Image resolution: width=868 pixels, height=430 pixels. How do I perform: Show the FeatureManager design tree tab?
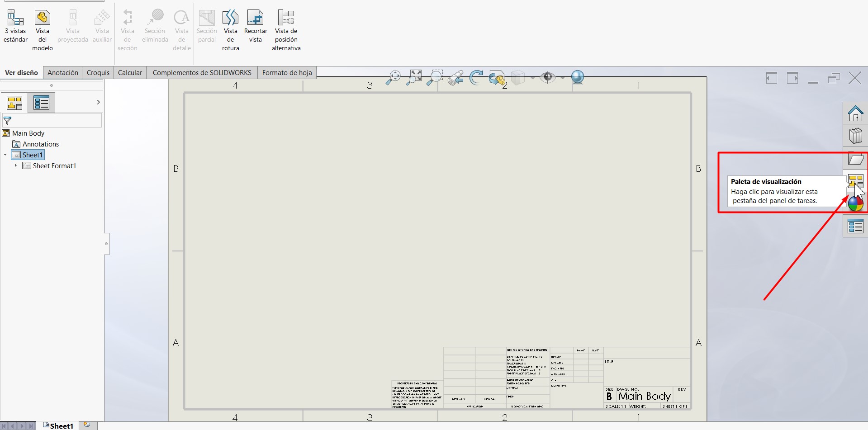pyautogui.click(x=14, y=103)
